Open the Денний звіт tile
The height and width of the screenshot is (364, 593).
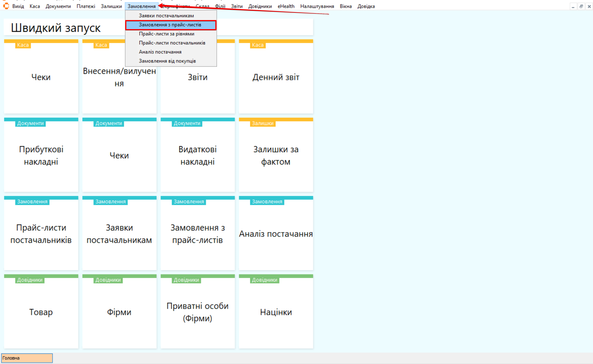[x=276, y=77]
